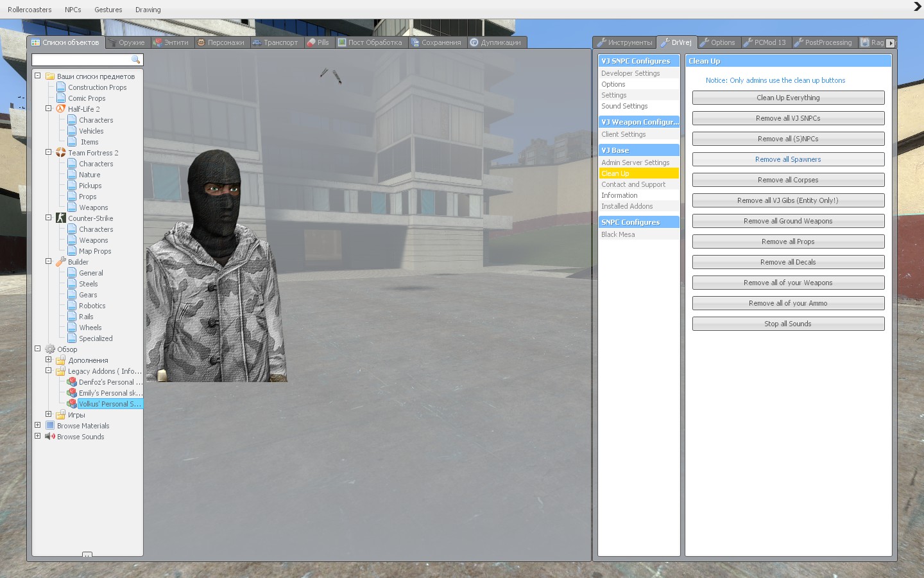
Task: Click the arrow icon at top-right corner
Action: point(917,6)
